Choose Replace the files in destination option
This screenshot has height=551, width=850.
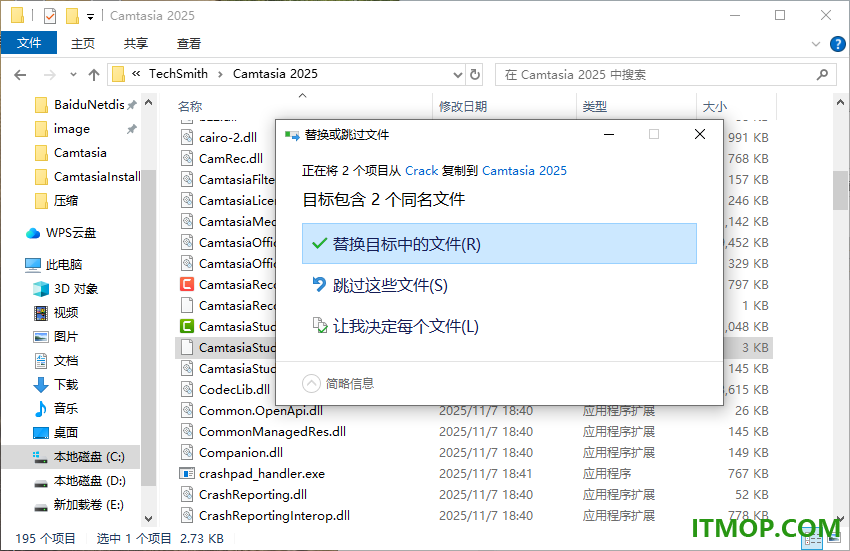[x=499, y=244]
